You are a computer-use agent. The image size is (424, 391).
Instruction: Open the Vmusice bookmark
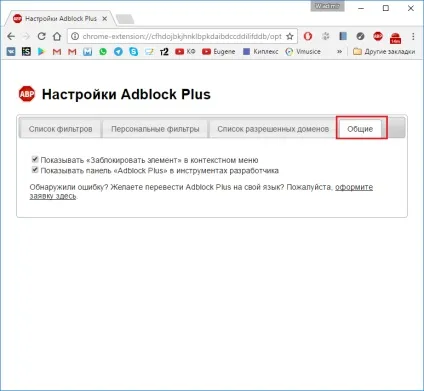[x=303, y=52]
